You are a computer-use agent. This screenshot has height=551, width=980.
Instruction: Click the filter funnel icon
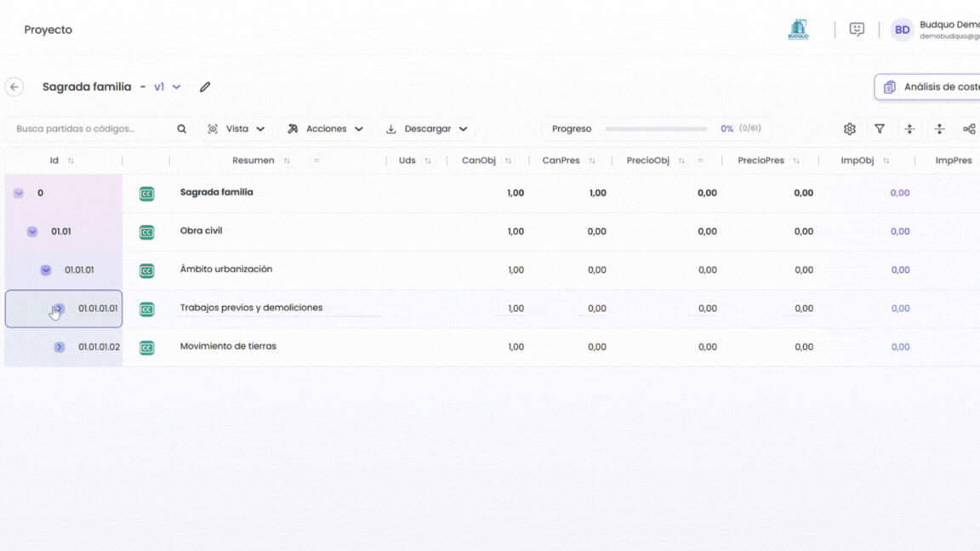tap(880, 129)
